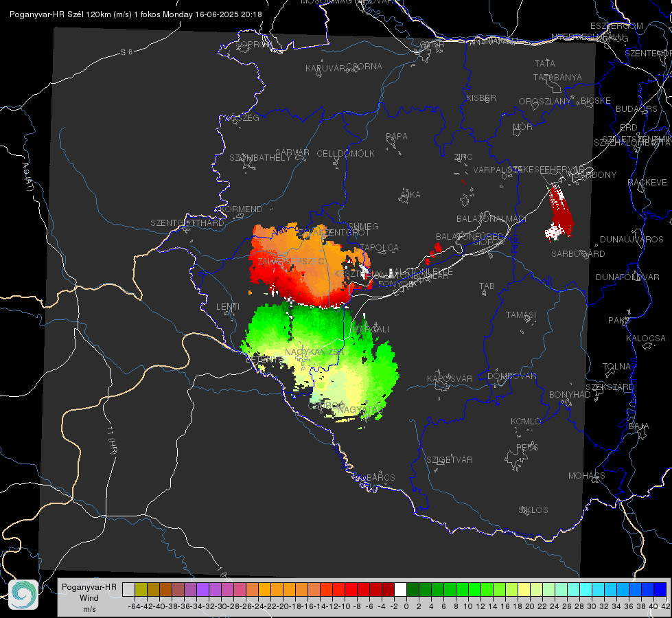Click the 'm/s' unit label in legend
The width and height of the screenshot is (672, 618).
point(89,609)
